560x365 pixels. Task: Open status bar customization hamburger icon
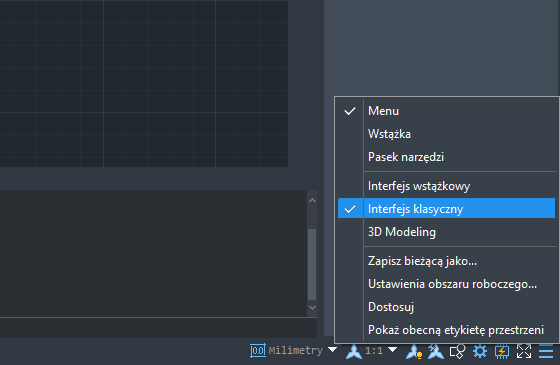click(546, 351)
